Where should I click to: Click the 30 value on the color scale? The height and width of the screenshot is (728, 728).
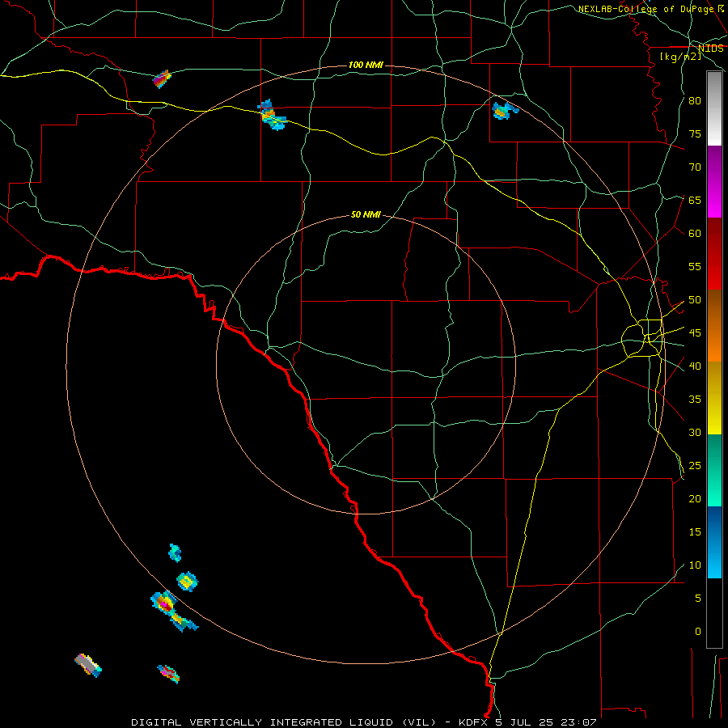coord(695,433)
